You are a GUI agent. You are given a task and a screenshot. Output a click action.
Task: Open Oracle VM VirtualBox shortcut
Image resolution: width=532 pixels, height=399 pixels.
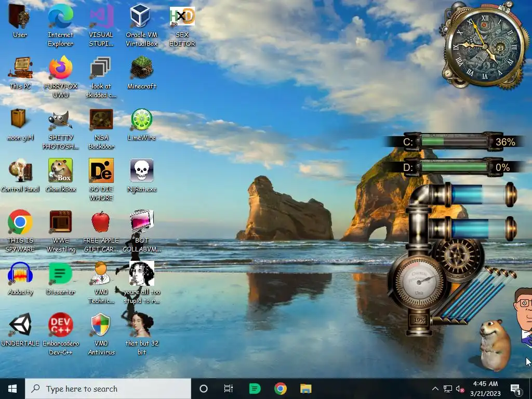(x=141, y=25)
